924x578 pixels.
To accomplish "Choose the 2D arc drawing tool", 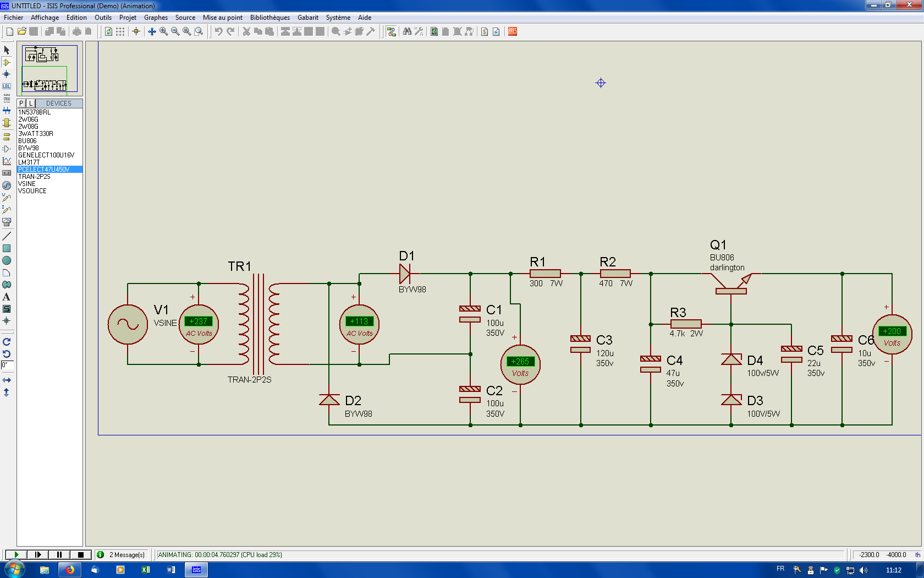I will [7, 272].
